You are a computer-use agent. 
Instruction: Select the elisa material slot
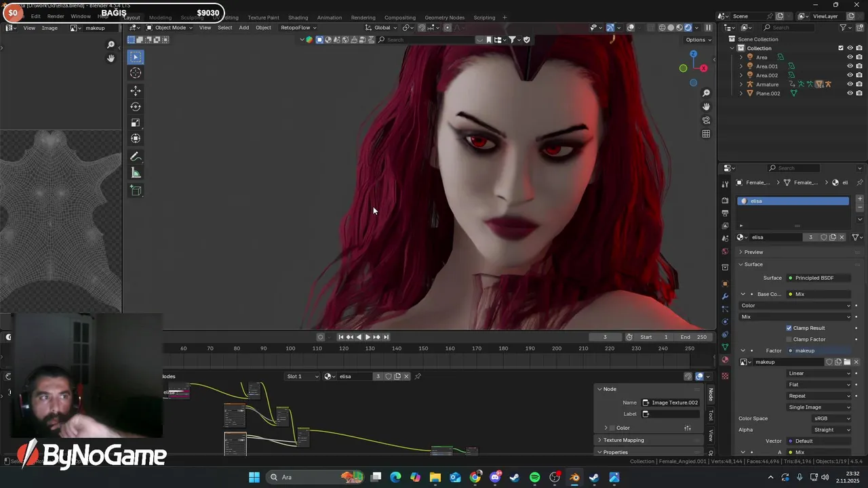[793, 201]
